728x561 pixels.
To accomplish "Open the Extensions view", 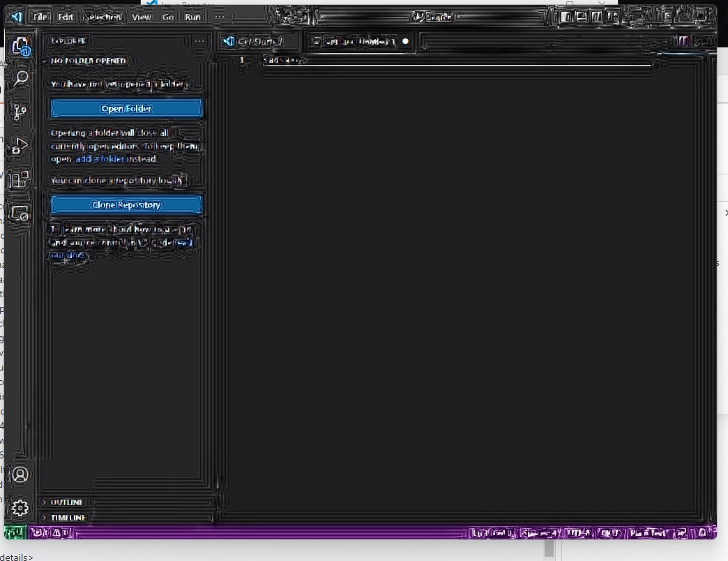I will click(x=20, y=179).
